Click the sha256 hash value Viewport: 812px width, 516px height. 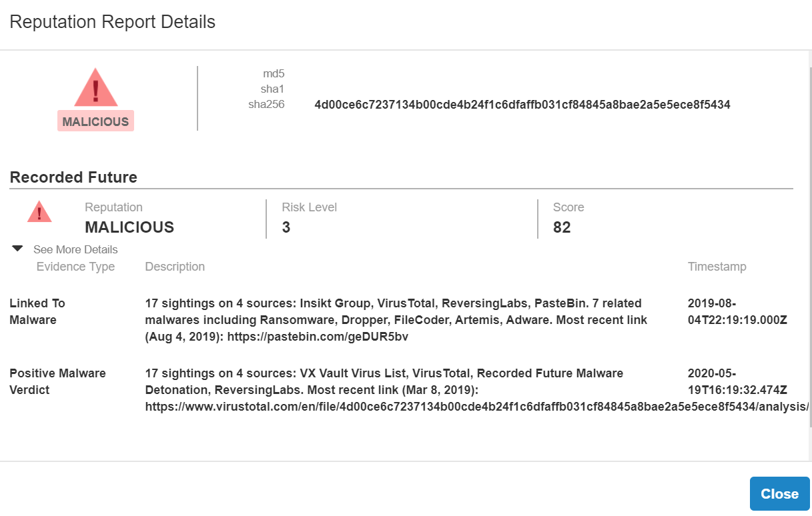coord(522,105)
